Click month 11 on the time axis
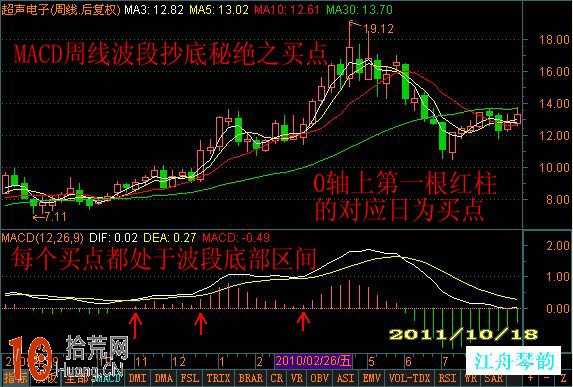 coord(141,362)
